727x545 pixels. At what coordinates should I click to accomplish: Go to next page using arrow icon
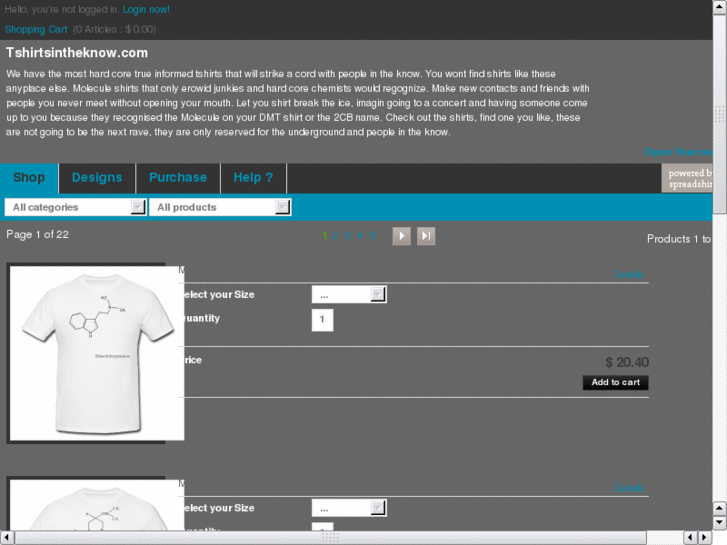tap(402, 236)
